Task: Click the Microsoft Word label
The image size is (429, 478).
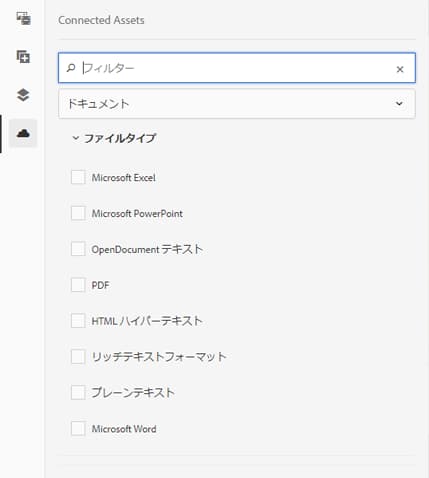Action: [124, 429]
